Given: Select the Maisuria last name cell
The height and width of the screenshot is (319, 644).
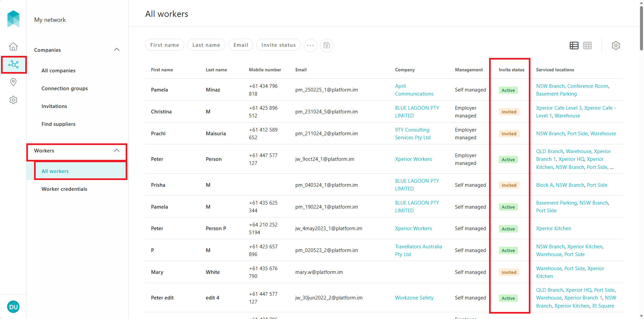Looking at the screenshot, I should pos(216,134).
